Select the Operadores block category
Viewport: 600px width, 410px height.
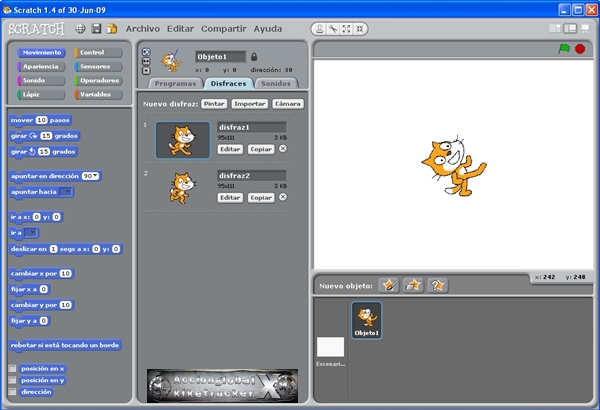point(98,80)
